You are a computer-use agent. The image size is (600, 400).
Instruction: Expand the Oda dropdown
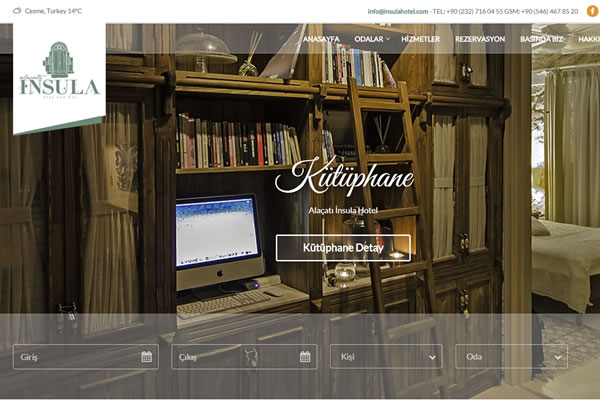[511, 356]
